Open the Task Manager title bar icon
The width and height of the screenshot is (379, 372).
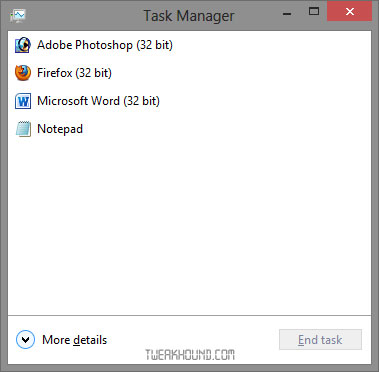(x=18, y=15)
